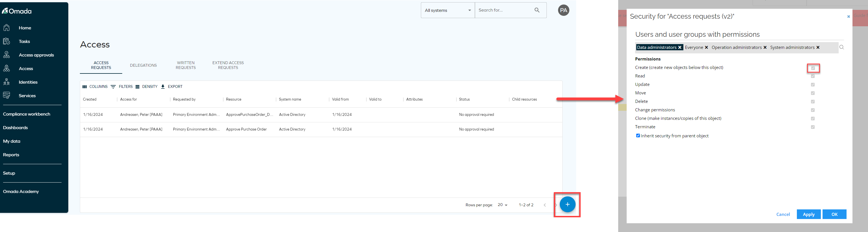Remove Operation administrators group tag
The height and width of the screenshot is (232, 868).
(765, 47)
